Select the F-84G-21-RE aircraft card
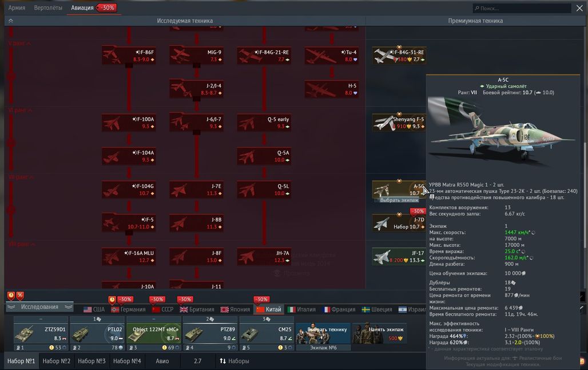Image resolution: width=588 pixels, height=370 pixels. pyautogui.click(x=264, y=55)
